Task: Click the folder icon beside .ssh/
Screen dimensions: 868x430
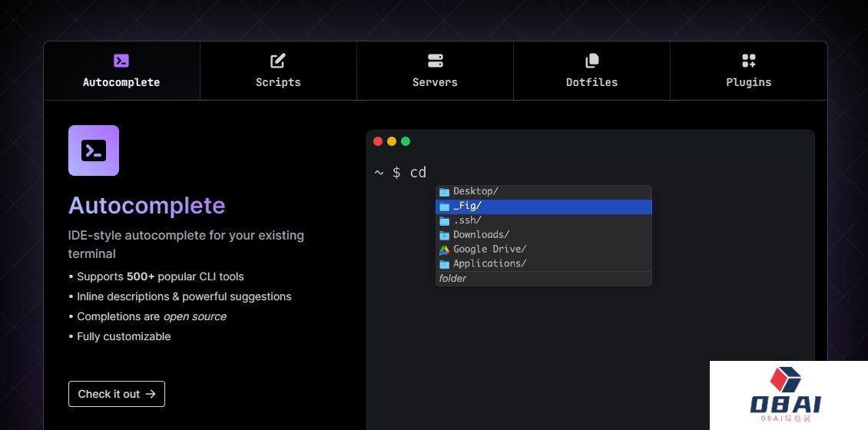Action: [x=444, y=221]
